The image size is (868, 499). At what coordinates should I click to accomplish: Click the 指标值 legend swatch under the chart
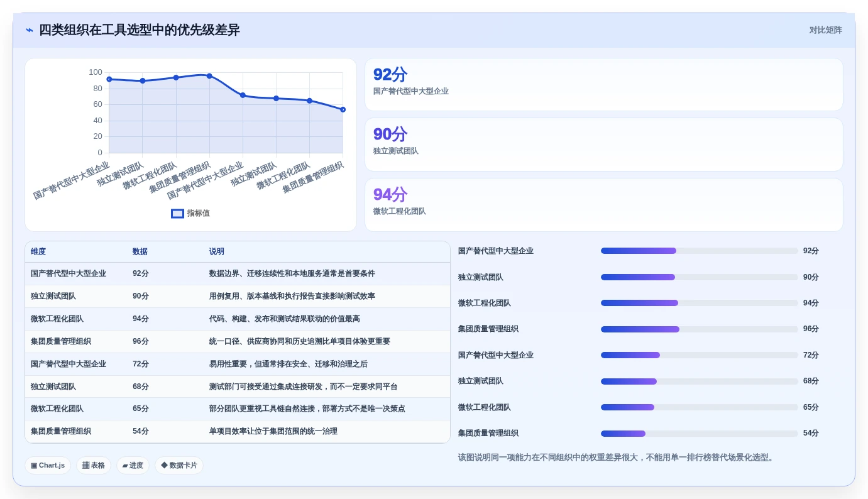coord(177,214)
